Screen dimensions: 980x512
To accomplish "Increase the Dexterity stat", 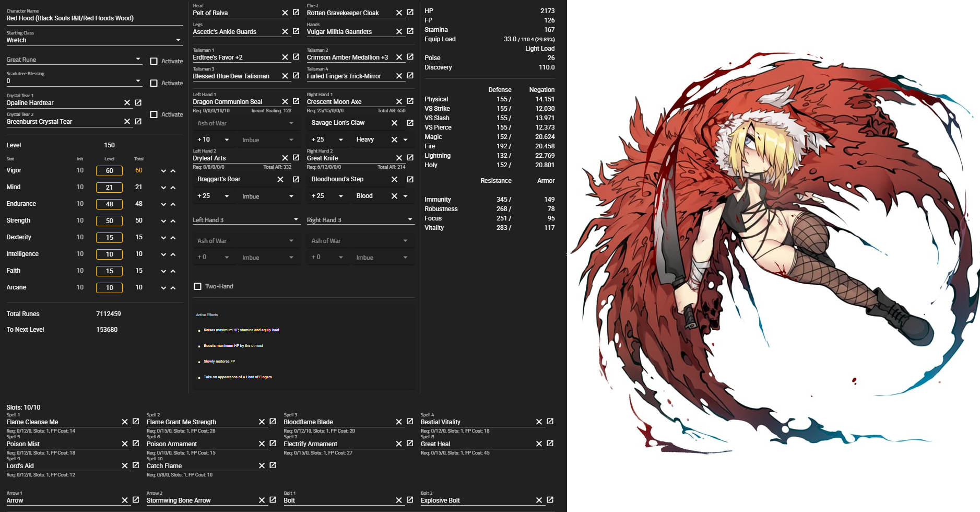I will pyautogui.click(x=173, y=238).
